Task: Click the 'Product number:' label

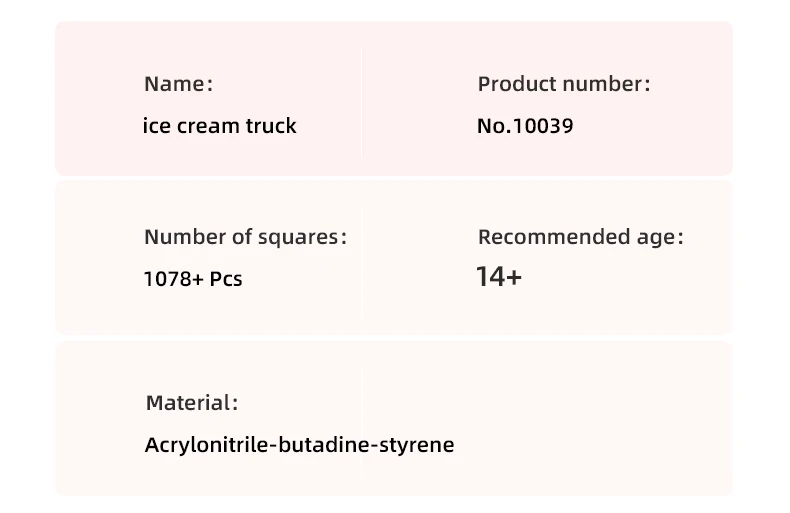Action: (564, 84)
